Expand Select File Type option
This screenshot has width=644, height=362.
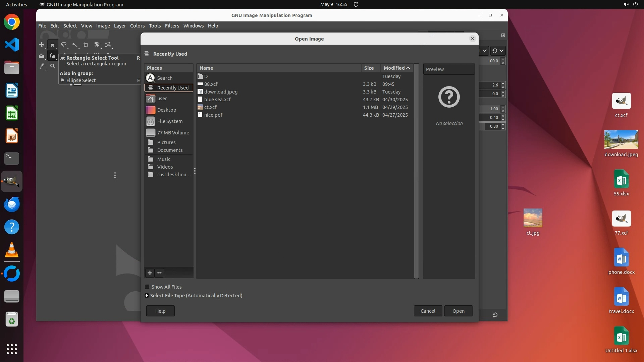click(147, 296)
